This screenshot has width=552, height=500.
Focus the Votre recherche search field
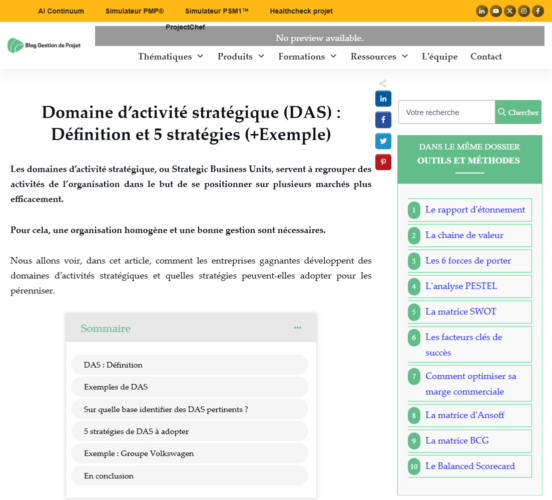point(446,112)
